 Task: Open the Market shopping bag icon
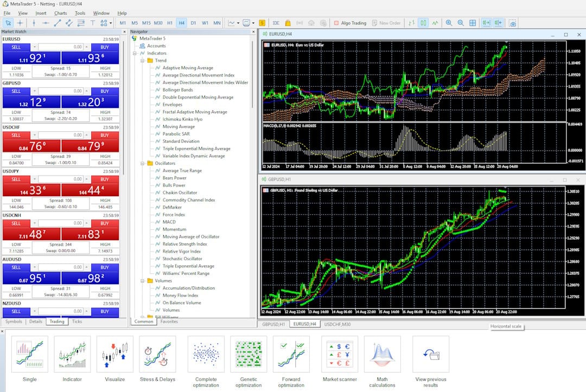(288, 23)
